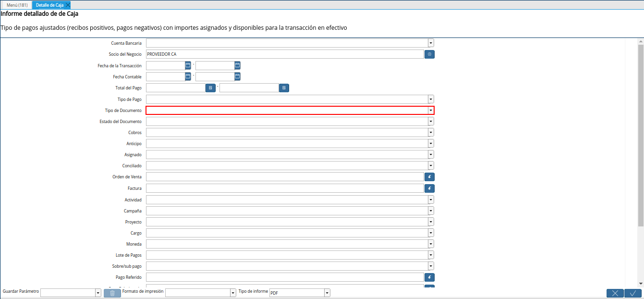644x299 pixels.
Task: Click the vertical scrollbar thumb
Action: 641,135
